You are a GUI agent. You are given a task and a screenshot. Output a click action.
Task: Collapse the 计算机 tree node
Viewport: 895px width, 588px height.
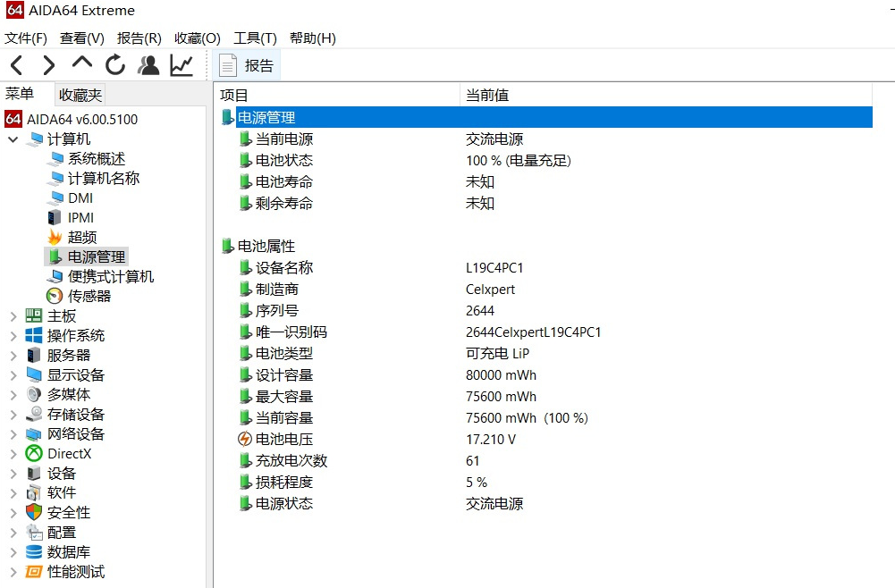[13, 139]
